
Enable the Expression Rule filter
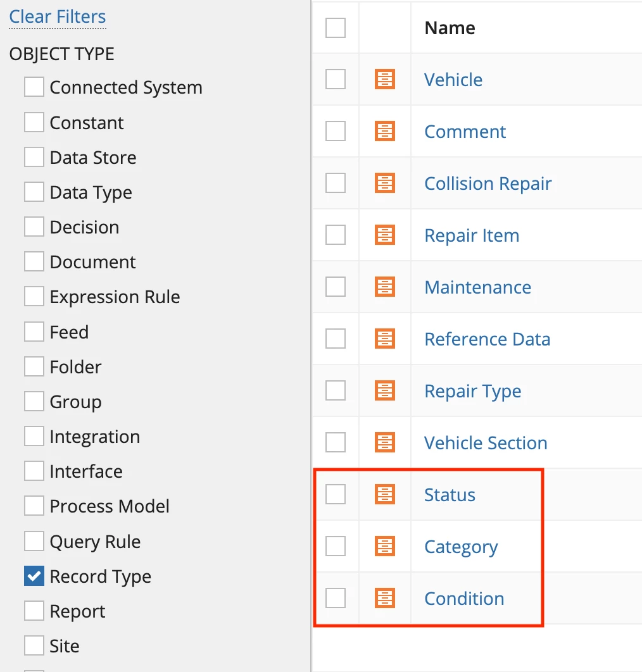pyautogui.click(x=34, y=296)
